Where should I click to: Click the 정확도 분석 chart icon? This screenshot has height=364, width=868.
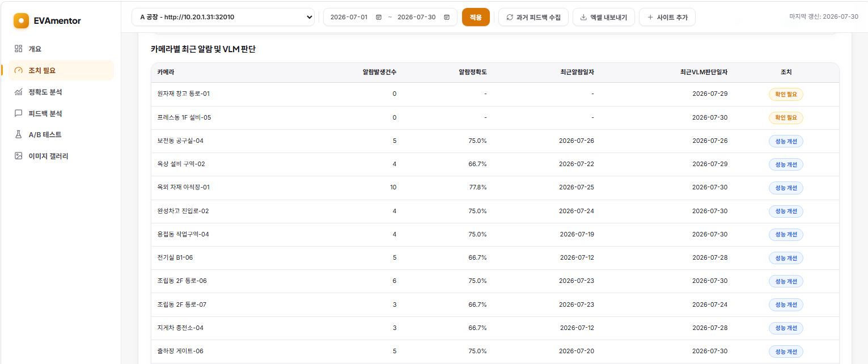(x=19, y=92)
